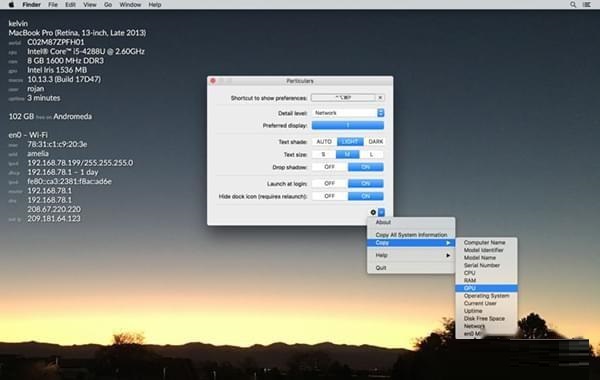Open the Apple menu
This screenshot has width=600, height=380.
click(11, 5)
